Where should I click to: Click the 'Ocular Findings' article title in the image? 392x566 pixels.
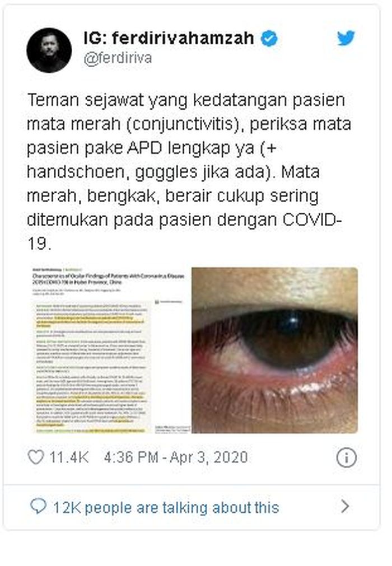point(108,279)
